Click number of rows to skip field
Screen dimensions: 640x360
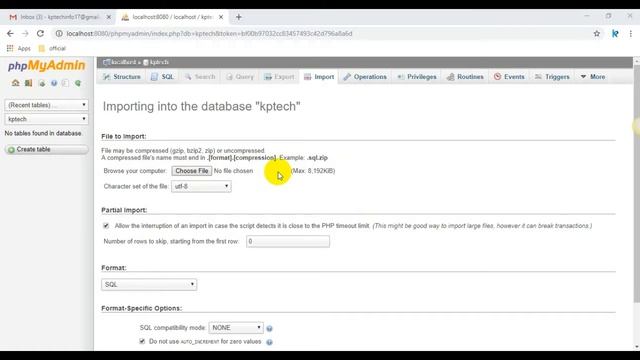click(288, 241)
